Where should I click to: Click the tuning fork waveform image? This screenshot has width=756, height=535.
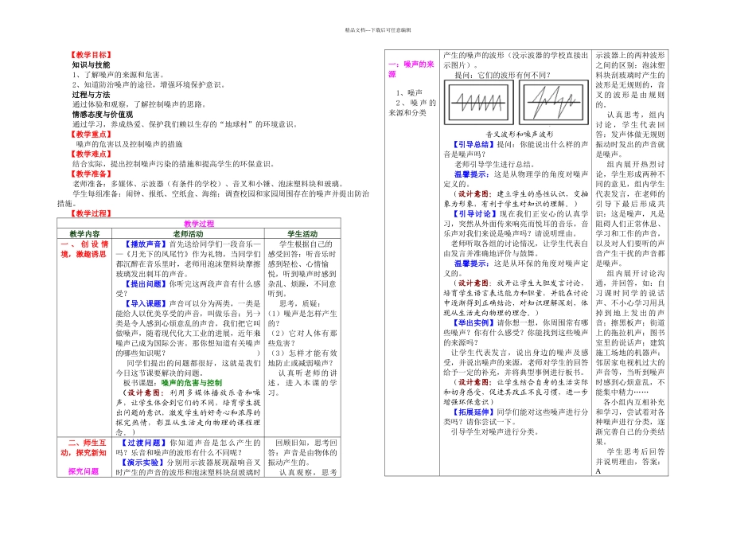(479, 102)
